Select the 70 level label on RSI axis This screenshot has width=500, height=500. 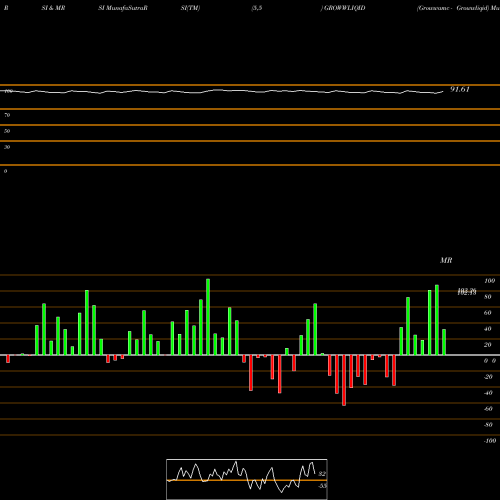coord(7,115)
